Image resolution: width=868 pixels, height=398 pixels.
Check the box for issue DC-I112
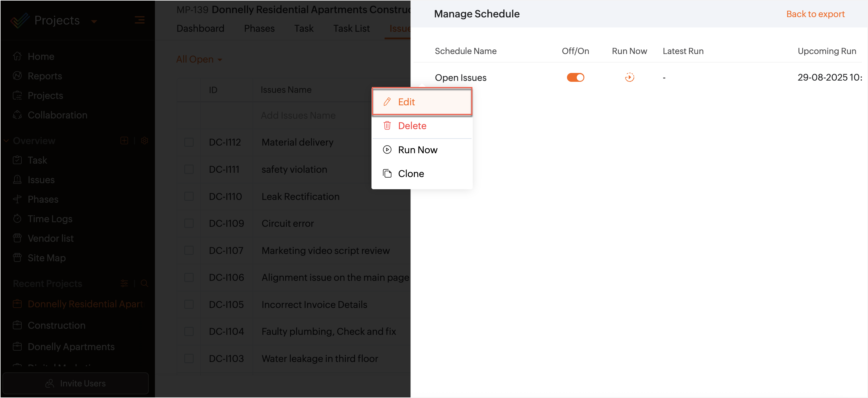point(189,142)
